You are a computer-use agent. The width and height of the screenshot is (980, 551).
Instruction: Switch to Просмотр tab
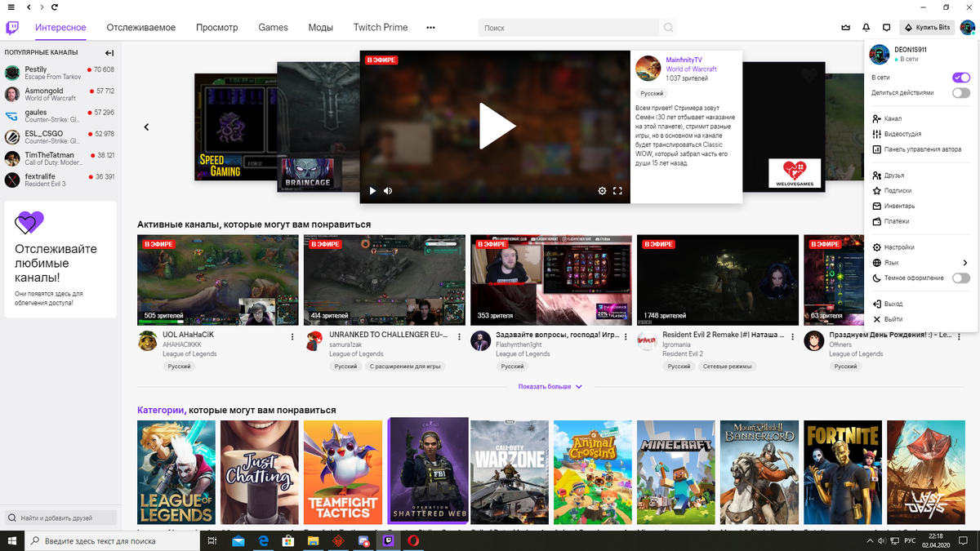pos(217,28)
